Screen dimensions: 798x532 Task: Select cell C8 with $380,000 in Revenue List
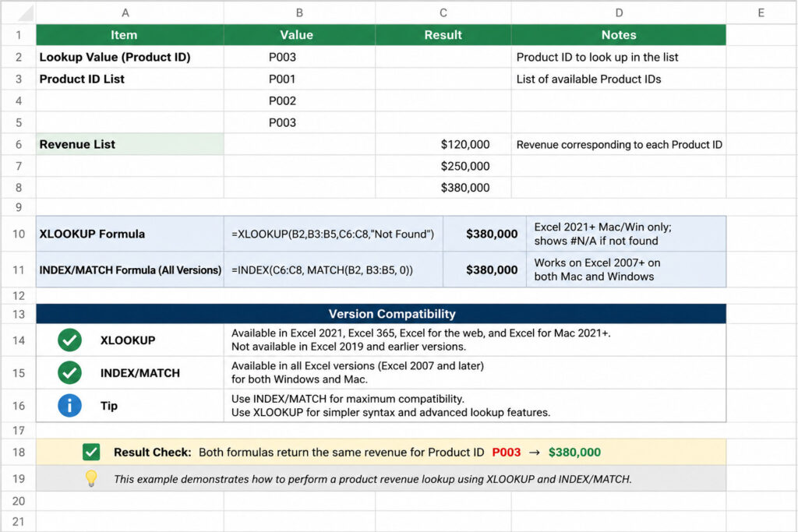click(443, 188)
